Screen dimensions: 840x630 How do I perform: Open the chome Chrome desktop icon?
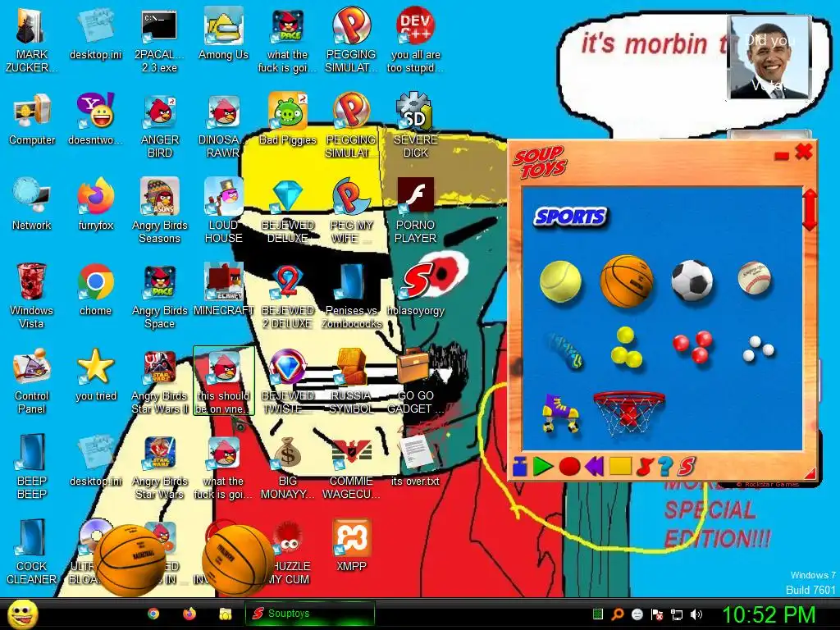click(96, 290)
